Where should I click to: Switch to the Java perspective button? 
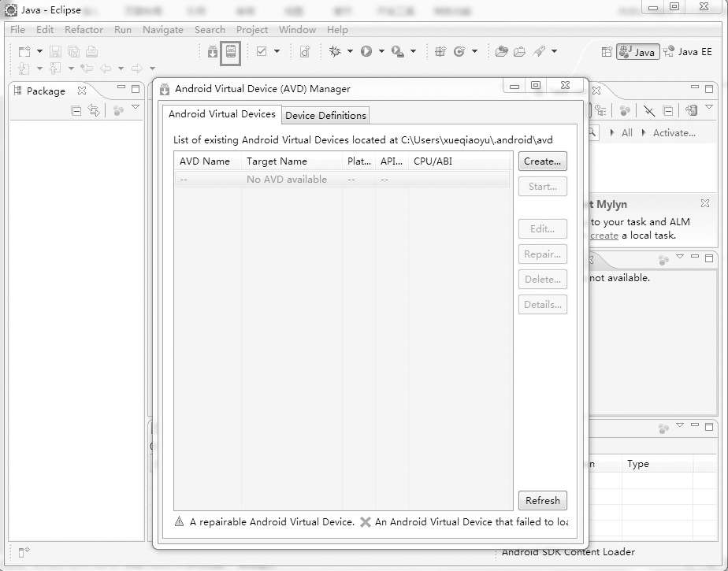tap(638, 51)
